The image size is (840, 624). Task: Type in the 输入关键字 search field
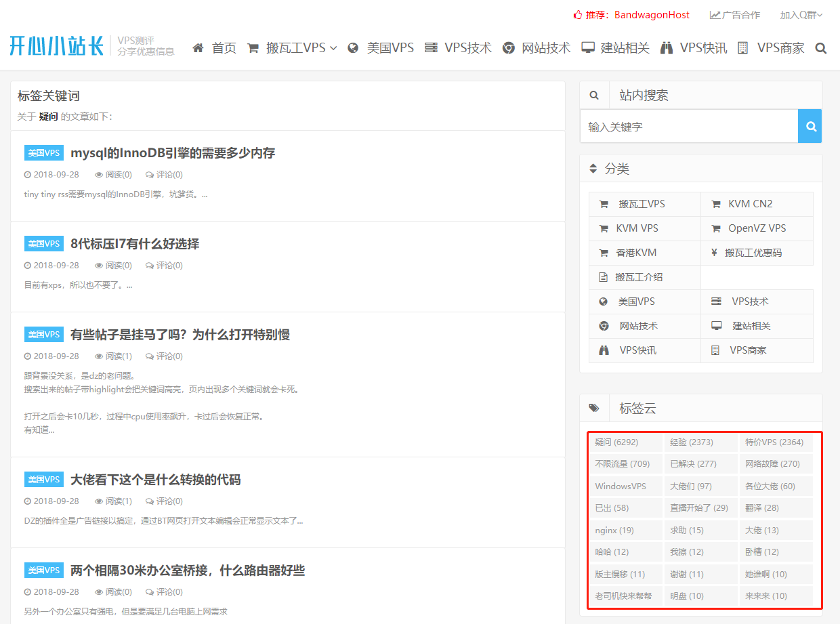688,127
